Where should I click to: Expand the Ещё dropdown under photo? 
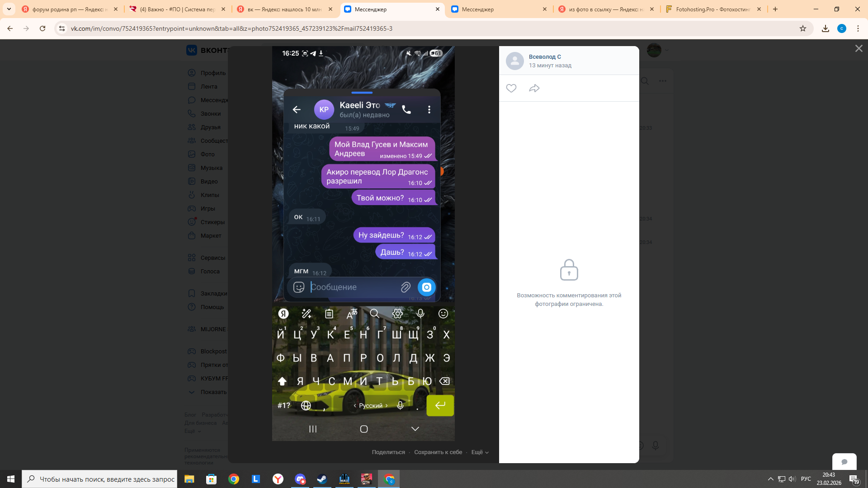click(480, 452)
